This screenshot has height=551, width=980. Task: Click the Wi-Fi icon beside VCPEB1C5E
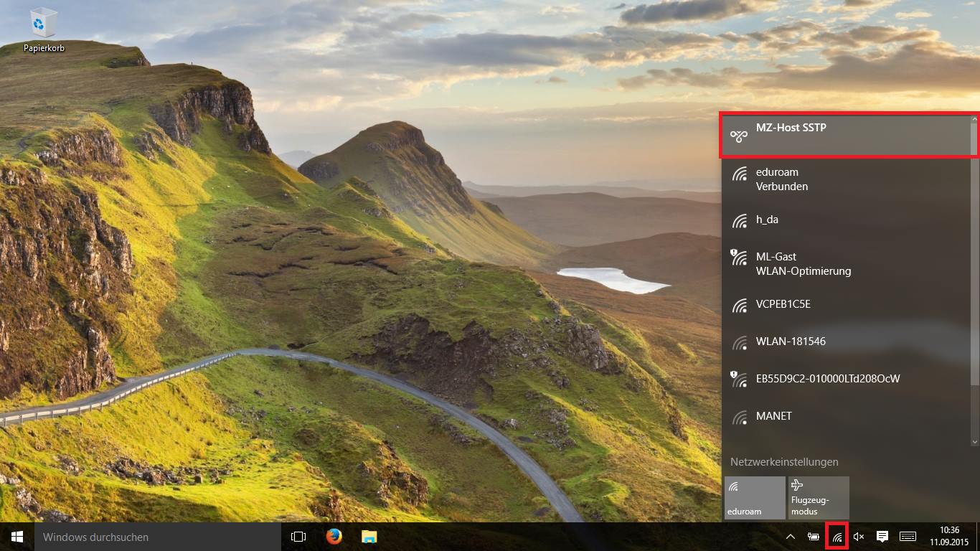coord(739,306)
